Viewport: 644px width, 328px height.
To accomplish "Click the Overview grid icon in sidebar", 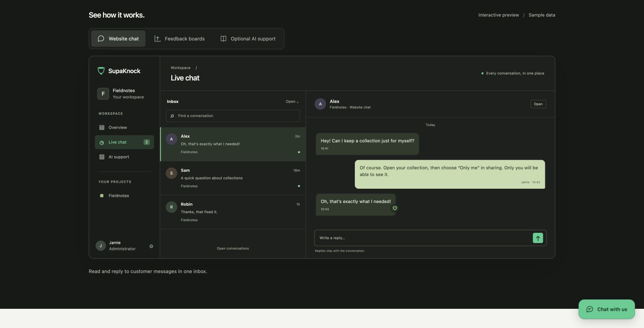I will click(102, 127).
